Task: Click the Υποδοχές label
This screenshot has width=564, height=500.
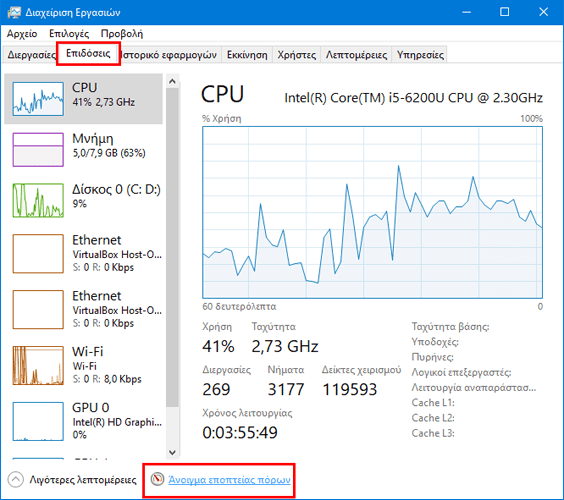Action: [435, 342]
